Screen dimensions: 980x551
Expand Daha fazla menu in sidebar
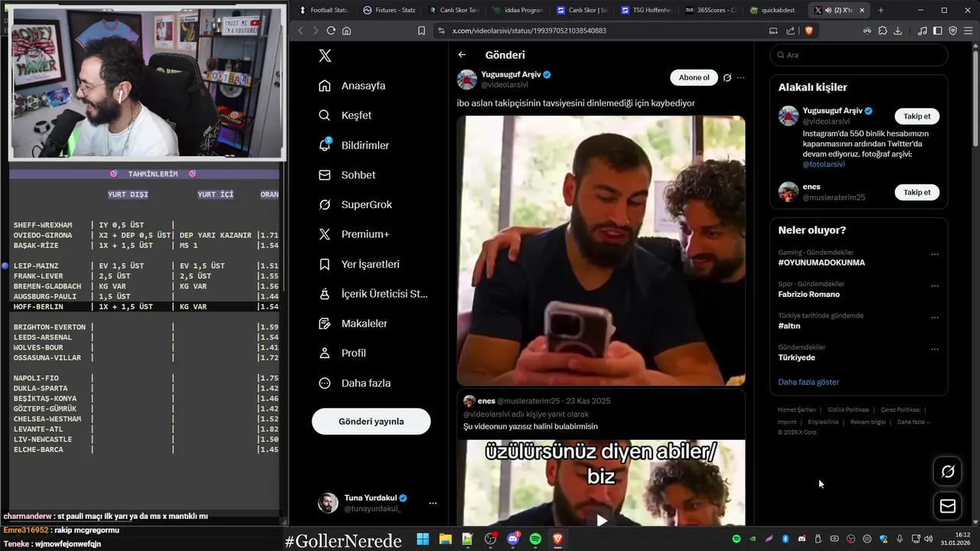354,383
